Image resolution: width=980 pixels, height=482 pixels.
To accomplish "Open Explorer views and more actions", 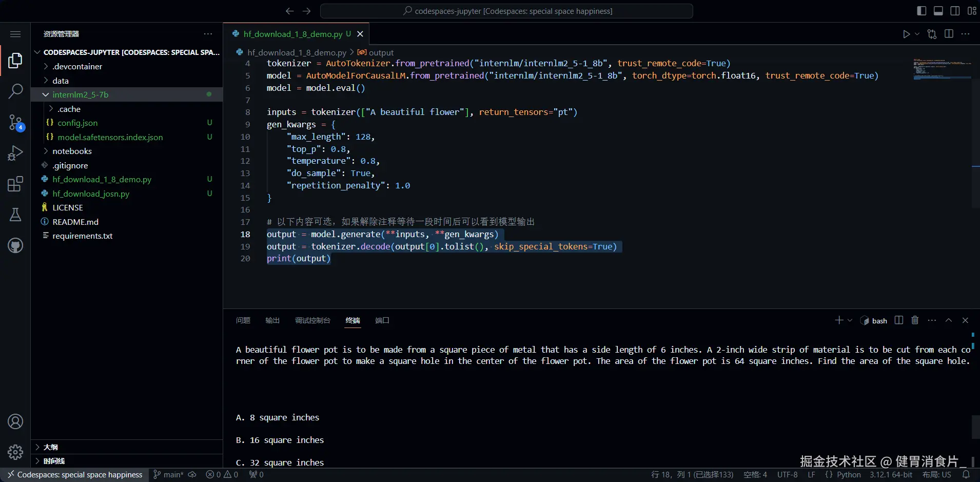I will tap(208, 34).
